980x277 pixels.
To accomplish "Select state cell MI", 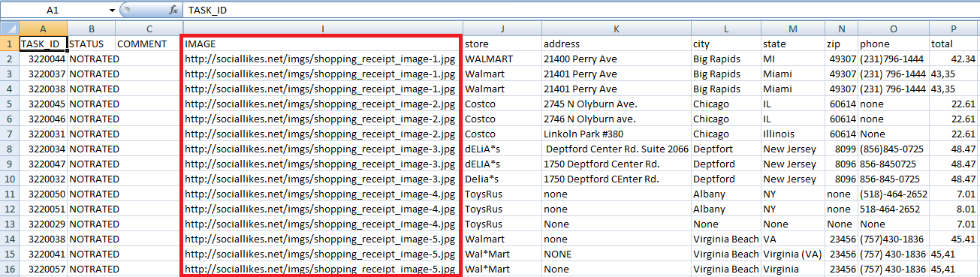I will point(792,59).
